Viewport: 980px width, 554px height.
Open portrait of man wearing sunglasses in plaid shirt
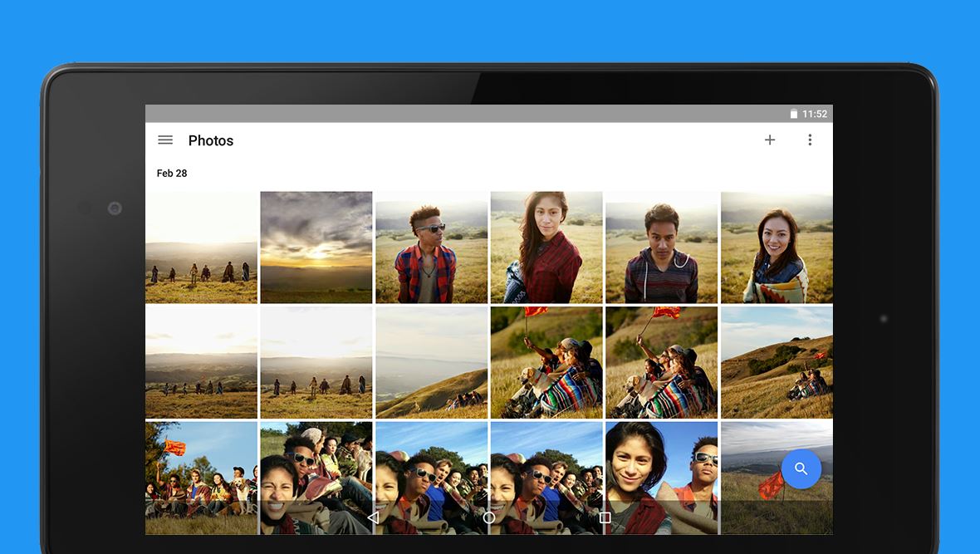pos(431,248)
